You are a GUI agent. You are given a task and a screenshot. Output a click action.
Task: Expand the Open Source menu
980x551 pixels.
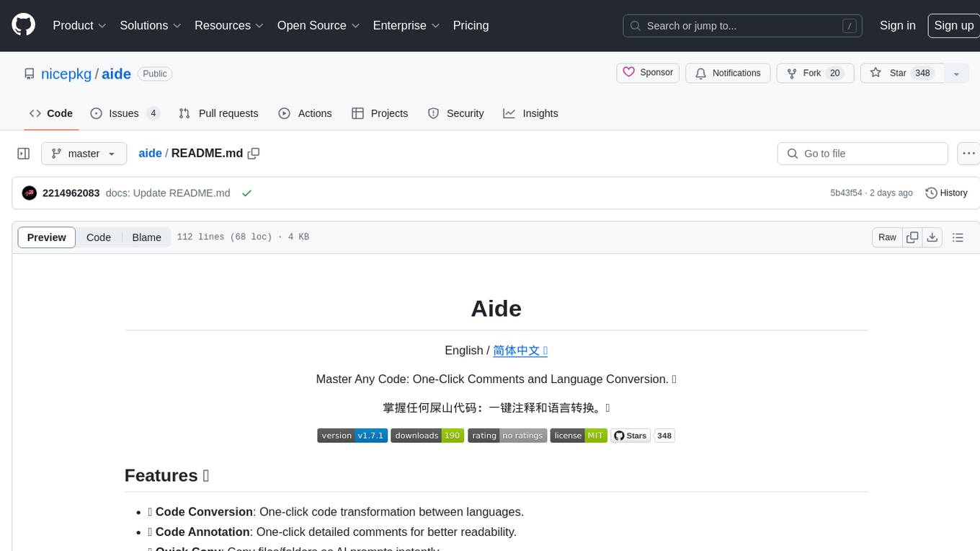(x=318, y=25)
